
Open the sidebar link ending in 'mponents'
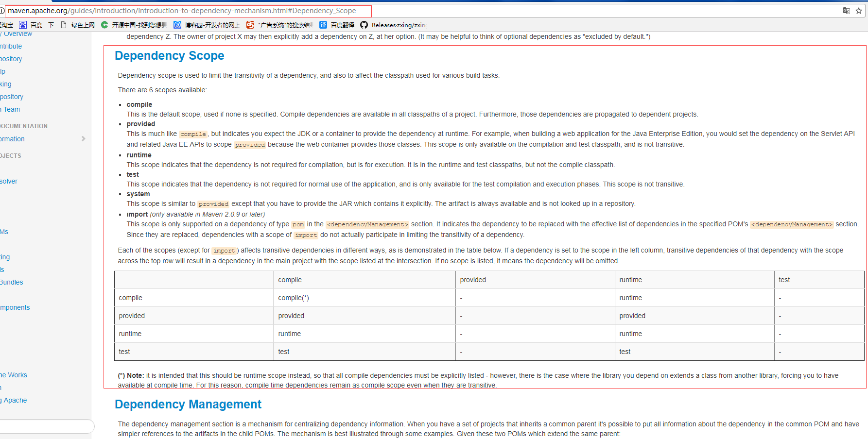click(15, 307)
